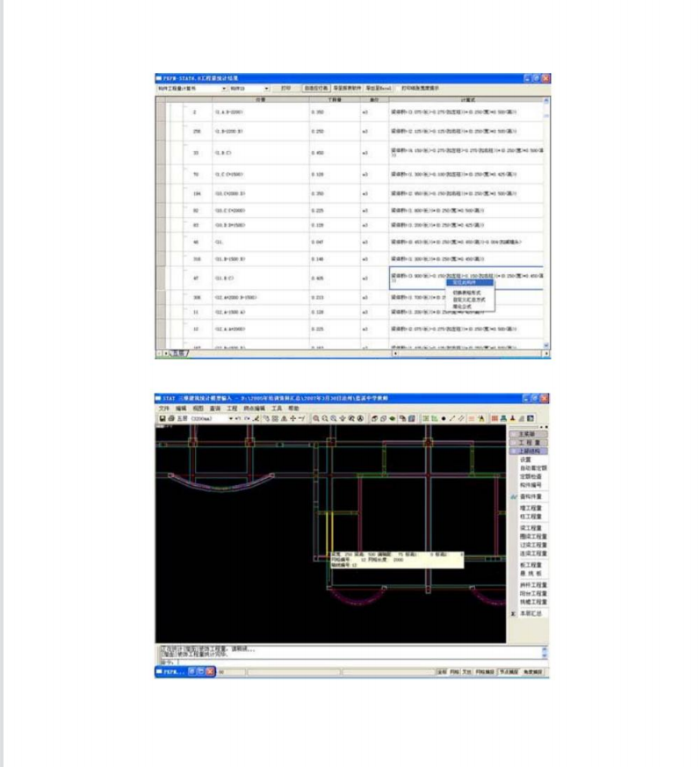700x767 pixels.
Task: Toggle 叉丝 in the status bar
Action: [467, 672]
